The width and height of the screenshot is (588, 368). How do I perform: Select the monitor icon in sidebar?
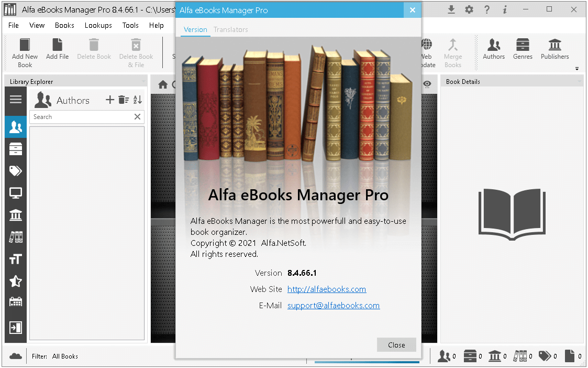(16, 193)
